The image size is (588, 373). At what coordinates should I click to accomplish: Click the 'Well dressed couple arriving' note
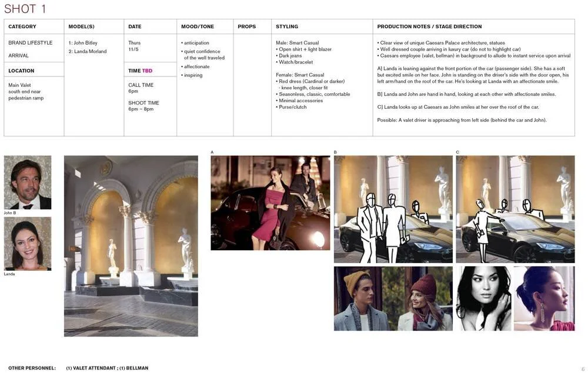(449, 49)
